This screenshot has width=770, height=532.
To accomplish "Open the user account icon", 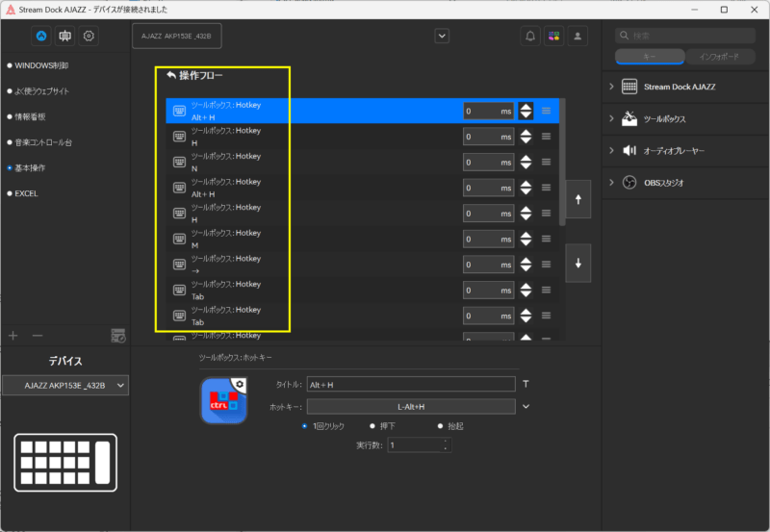I will click(577, 36).
